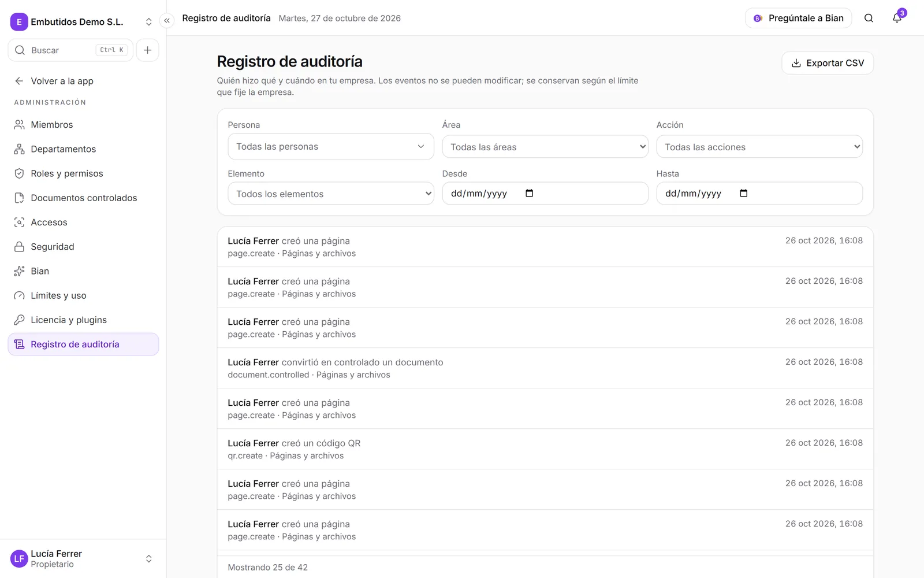Click the 'Martes, 27 de octubre de 2026' date
This screenshot has height=578, width=924.
[340, 18]
